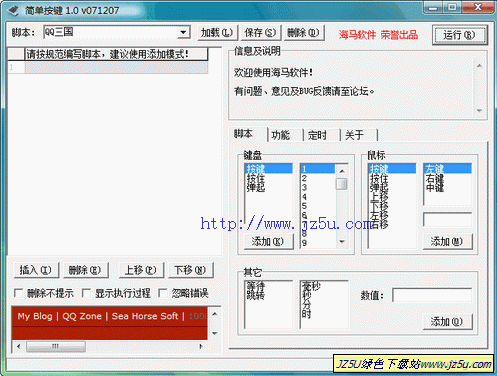Open the 脚本 script dropdown list
The height and width of the screenshot is (376, 497).
pyautogui.click(x=183, y=33)
